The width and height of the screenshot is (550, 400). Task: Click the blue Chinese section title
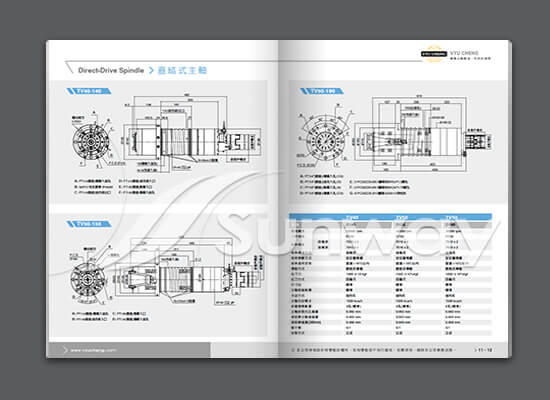point(182,70)
